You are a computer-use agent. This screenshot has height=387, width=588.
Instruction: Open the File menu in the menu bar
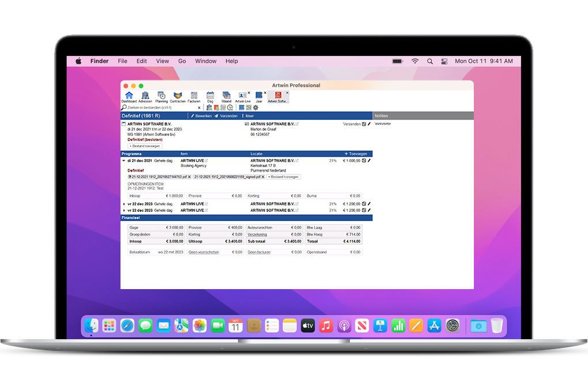click(122, 61)
